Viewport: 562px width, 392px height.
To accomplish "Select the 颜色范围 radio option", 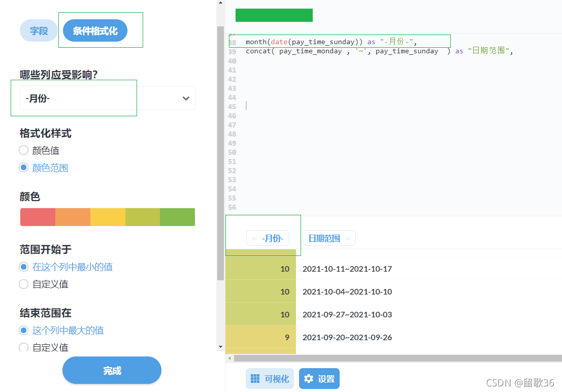I will [x=24, y=168].
